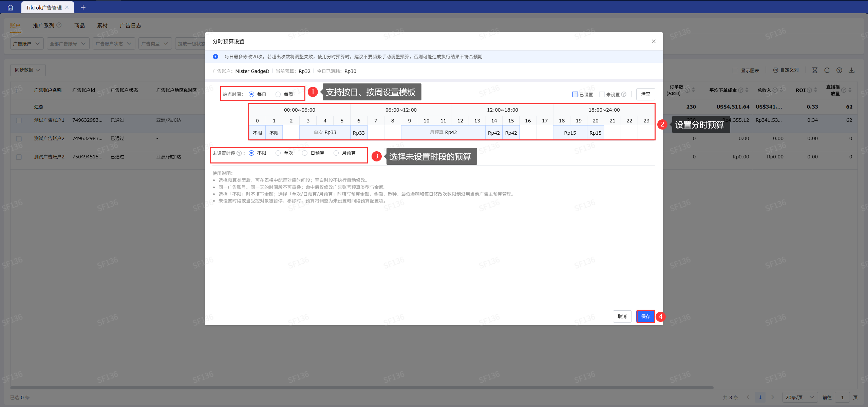Screen dimensions: 868x407
Task: Expand 广告账户状态 dropdown
Action: tap(114, 43)
